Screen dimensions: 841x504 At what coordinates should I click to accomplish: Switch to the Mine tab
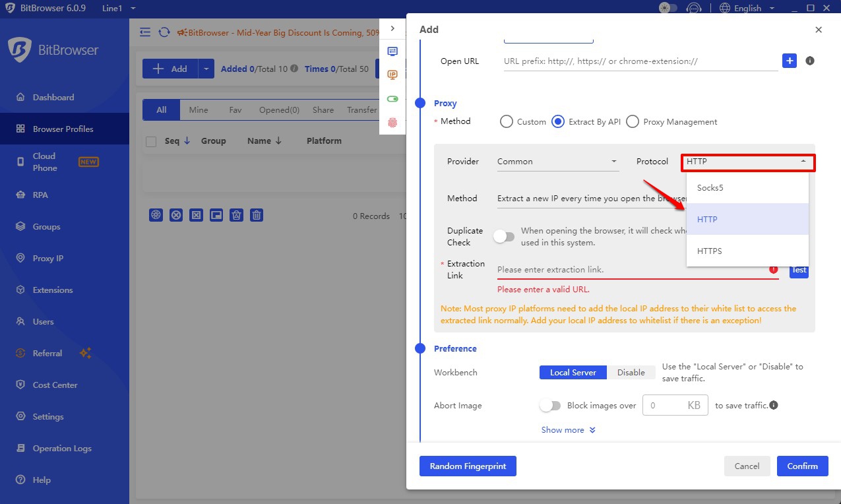(199, 110)
